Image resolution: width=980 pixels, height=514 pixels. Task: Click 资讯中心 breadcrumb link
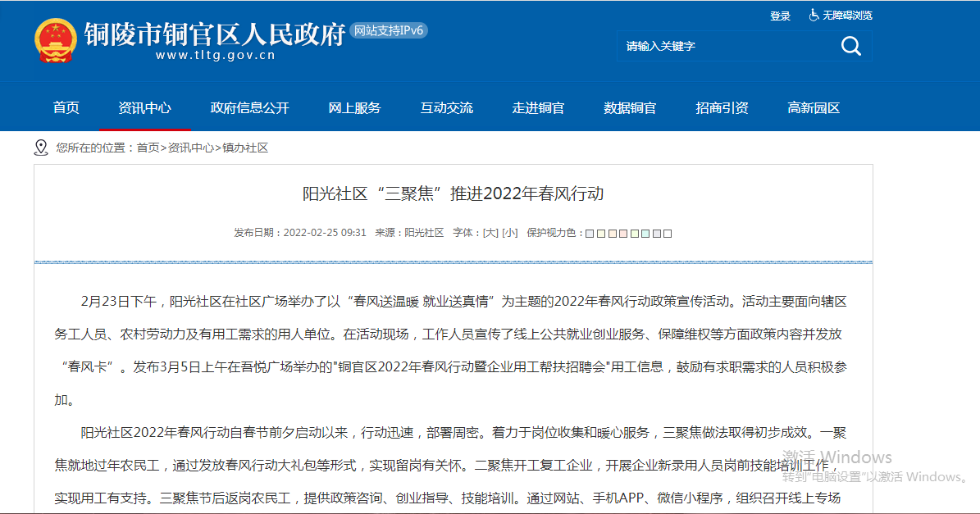(x=190, y=148)
